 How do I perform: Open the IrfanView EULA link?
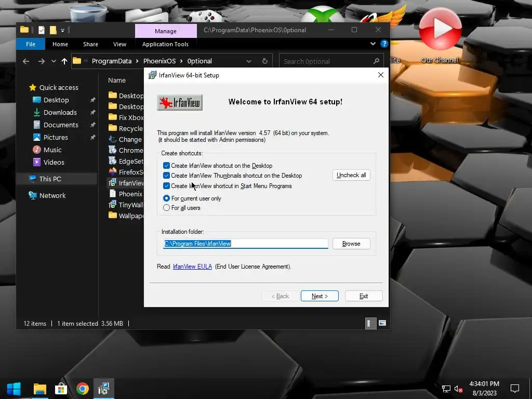click(x=192, y=267)
